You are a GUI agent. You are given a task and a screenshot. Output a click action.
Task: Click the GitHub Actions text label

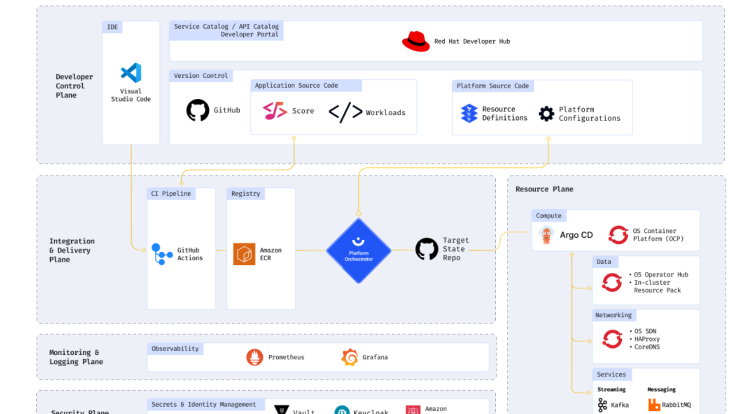tap(190, 254)
